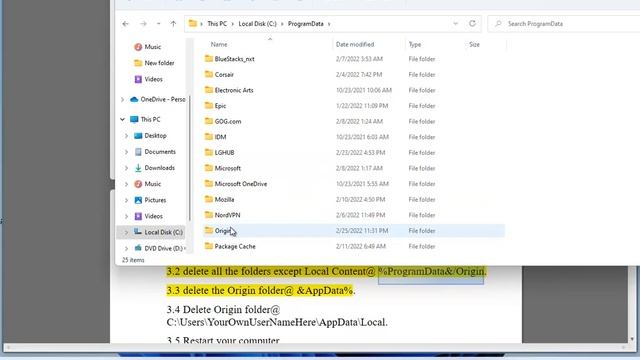Select the IDM folder icon
640x360 pixels.
[x=209, y=136]
